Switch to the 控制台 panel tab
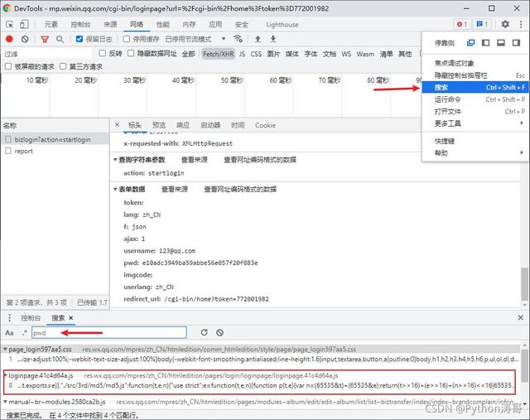 pos(80,24)
